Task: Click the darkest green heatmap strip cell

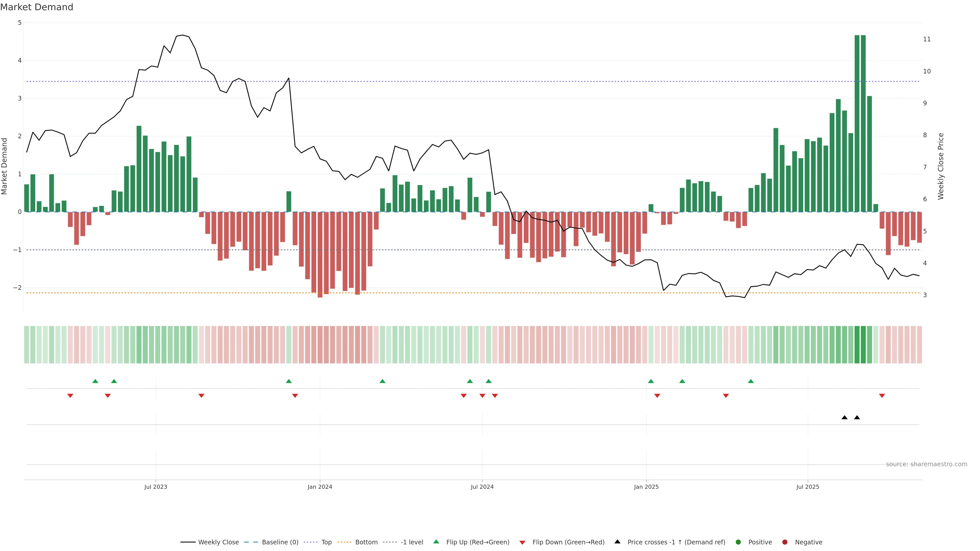Action: click(x=857, y=345)
